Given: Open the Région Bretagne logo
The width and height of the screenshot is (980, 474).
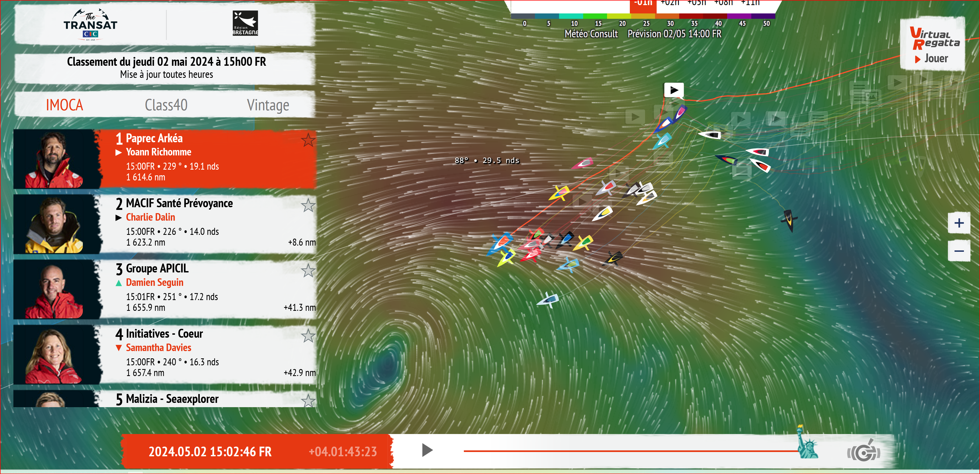Looking at the screenshot, I should [x=245, y=23].
